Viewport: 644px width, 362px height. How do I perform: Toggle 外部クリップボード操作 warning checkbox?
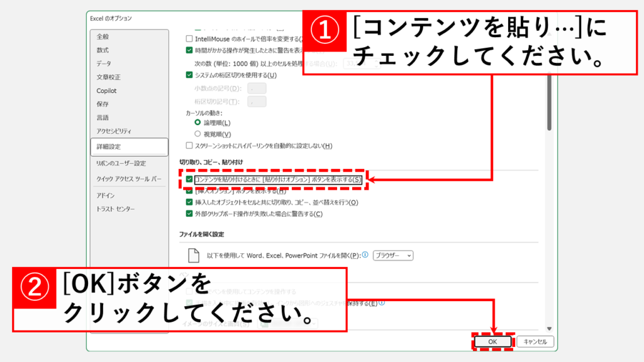pyautogui.click(x=189, y=214)
